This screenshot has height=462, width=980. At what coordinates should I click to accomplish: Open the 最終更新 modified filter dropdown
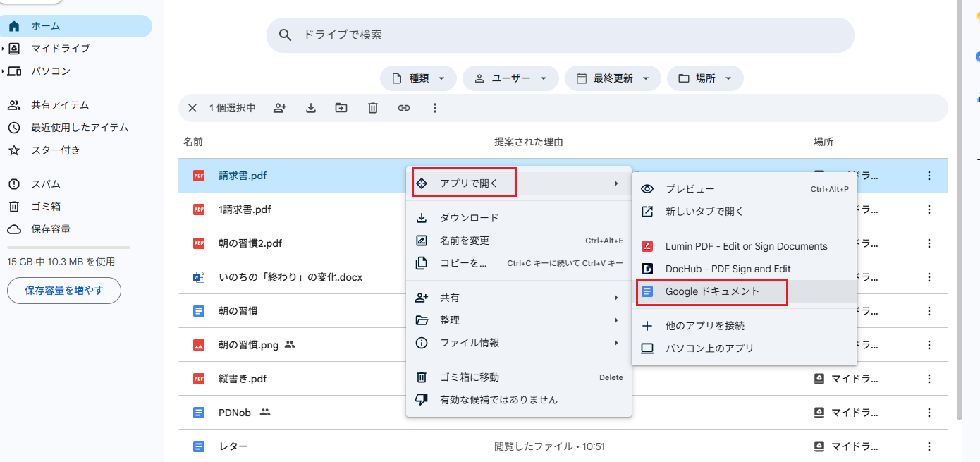click(x=613, y=78)
